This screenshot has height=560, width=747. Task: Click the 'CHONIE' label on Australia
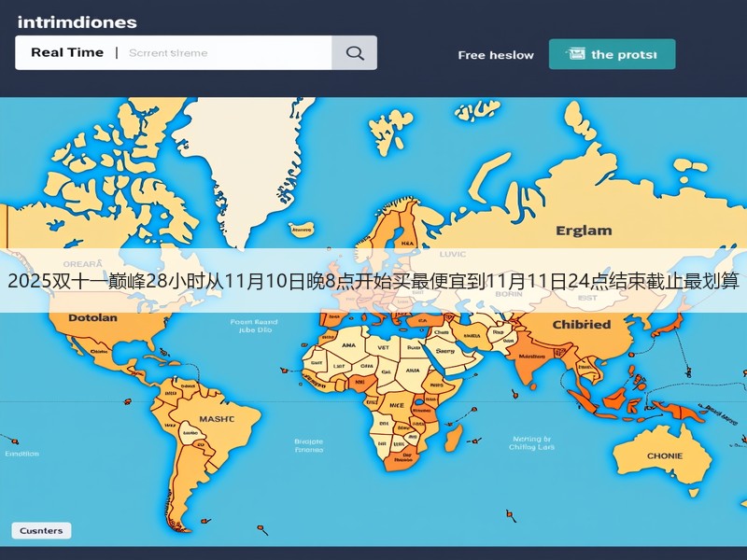click(665, 455)
